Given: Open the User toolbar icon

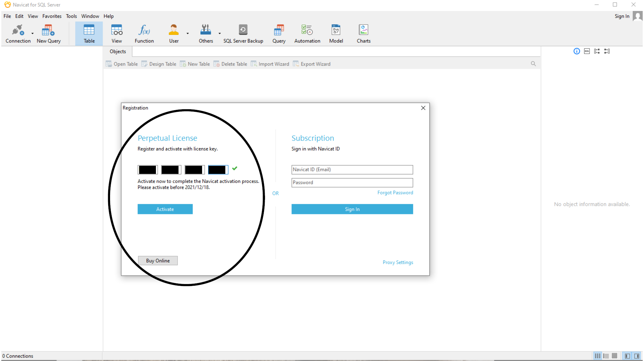Looking at the screenshot, I should pyautogui.click(x=174, y=34).
